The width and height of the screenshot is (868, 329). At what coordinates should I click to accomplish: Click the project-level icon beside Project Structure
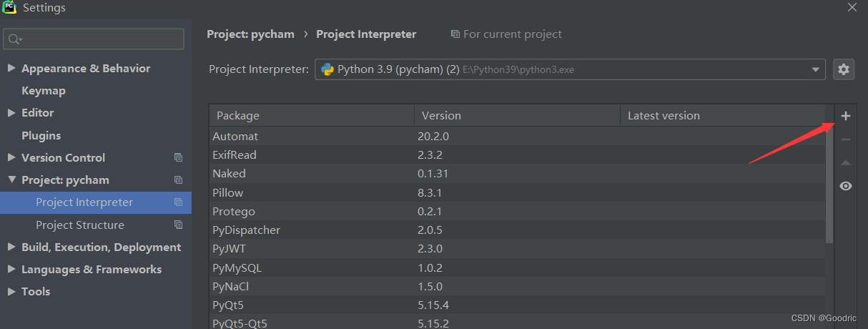(x=178, y=225)
